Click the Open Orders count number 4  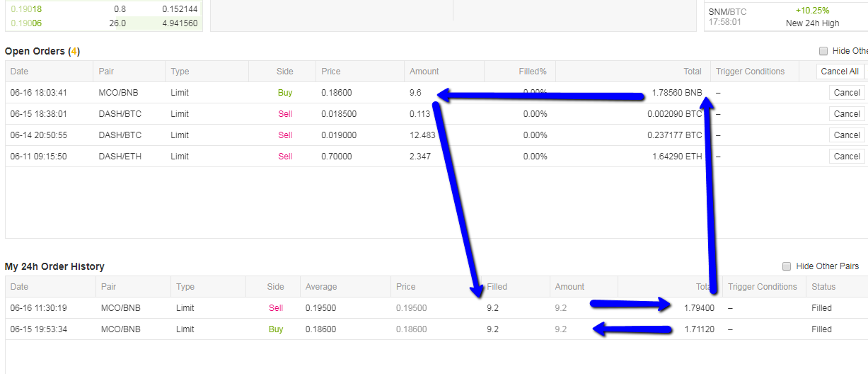[74, 52]
